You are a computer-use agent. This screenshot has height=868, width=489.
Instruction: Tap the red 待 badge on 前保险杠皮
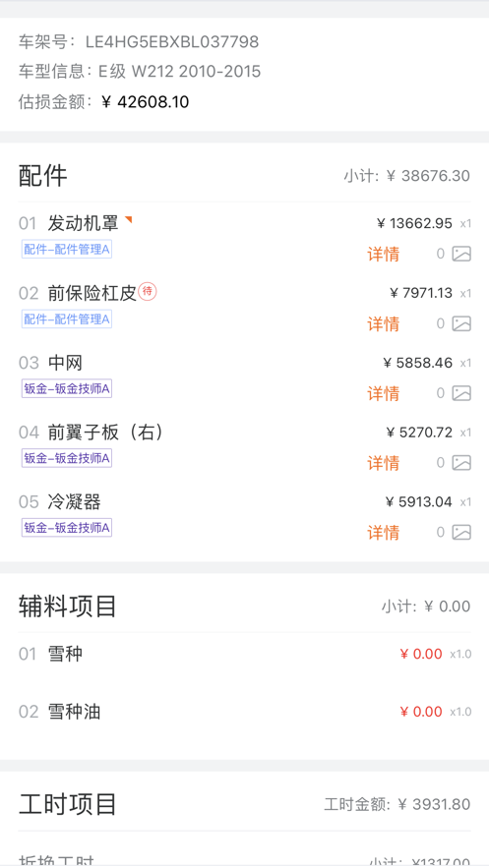point(148,291)
